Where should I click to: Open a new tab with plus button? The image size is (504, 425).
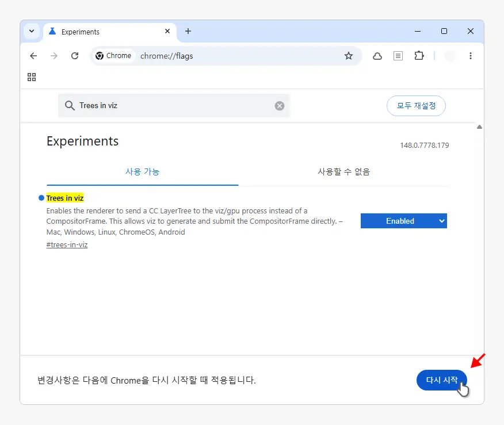pyautogui.click(x=188, y=31)
